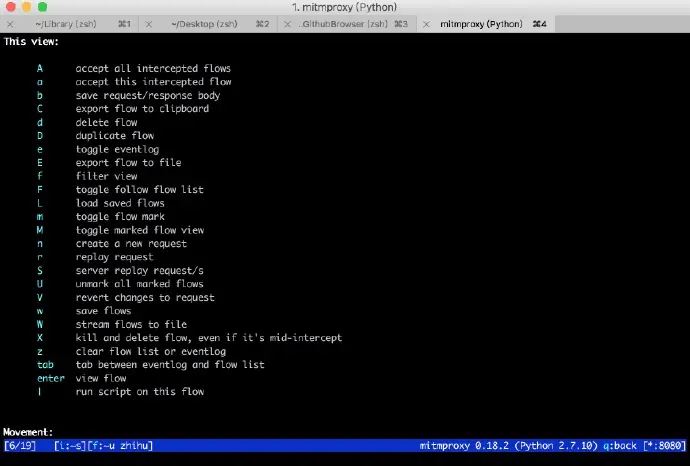Click 'create a new request' line
The height and width of the screenshot is (466, 690).
(x=131, y=244)
